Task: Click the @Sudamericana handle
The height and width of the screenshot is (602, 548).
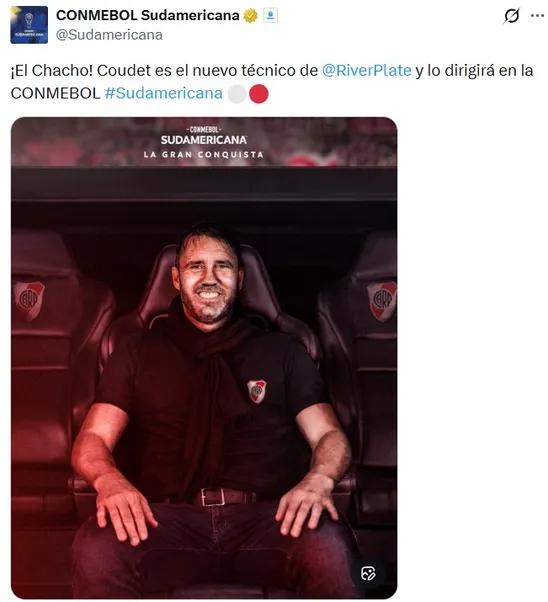Action: pyautogui.click(x=109, y=35)
